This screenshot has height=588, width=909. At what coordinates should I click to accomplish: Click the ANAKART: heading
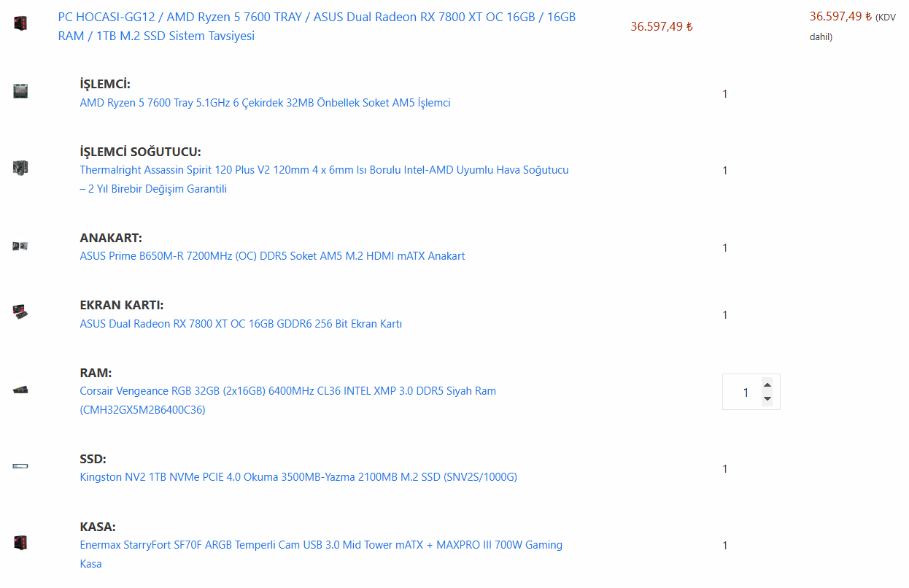(x=111, y=238)
